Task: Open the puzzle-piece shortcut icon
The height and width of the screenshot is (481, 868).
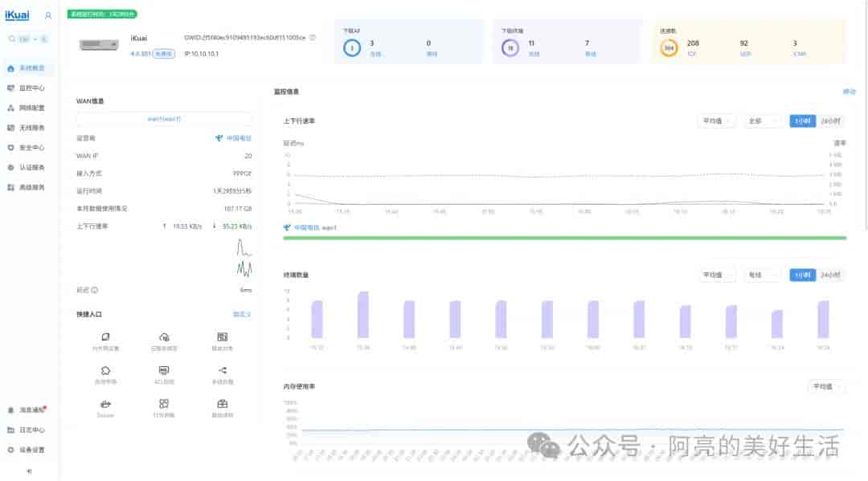Action: 106,370
